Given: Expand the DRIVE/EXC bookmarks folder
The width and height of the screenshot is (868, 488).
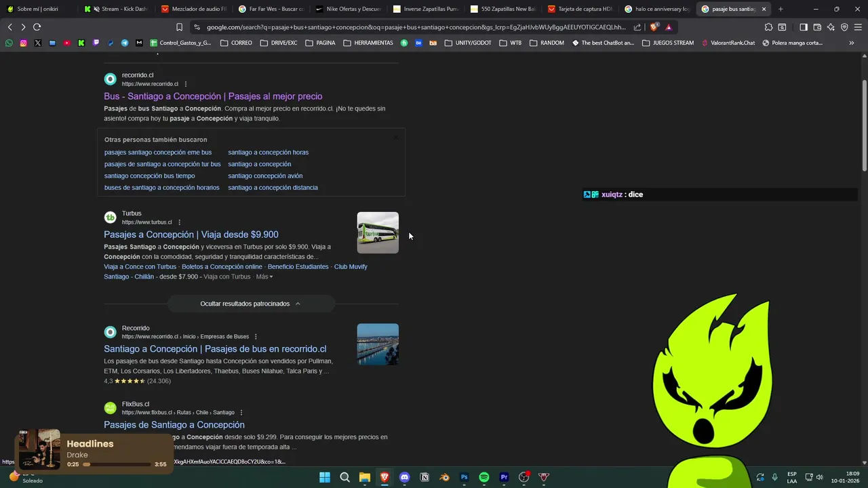Looking at the screenshot, I should (x=279, y=43).
